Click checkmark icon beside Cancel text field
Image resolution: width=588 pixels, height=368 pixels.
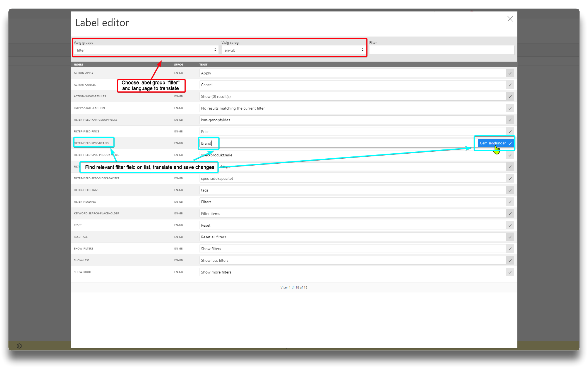tap(510, 85)
